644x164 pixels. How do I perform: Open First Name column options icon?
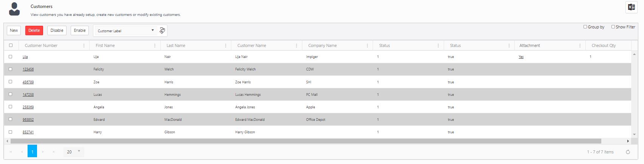155,45
